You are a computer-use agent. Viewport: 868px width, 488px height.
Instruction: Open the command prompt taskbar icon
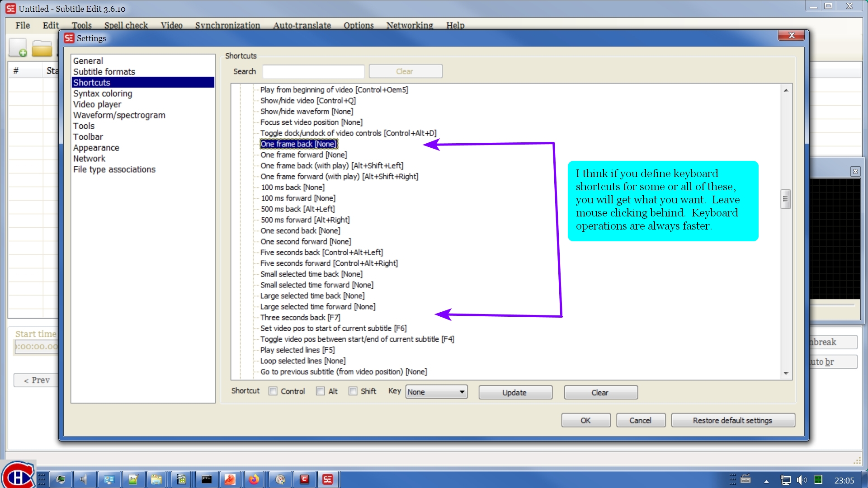207,479
